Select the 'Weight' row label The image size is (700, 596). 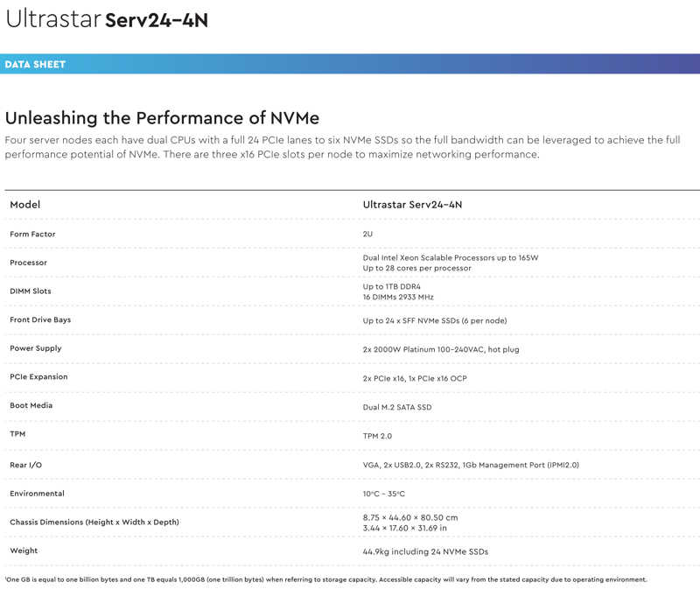coord(24,550)
